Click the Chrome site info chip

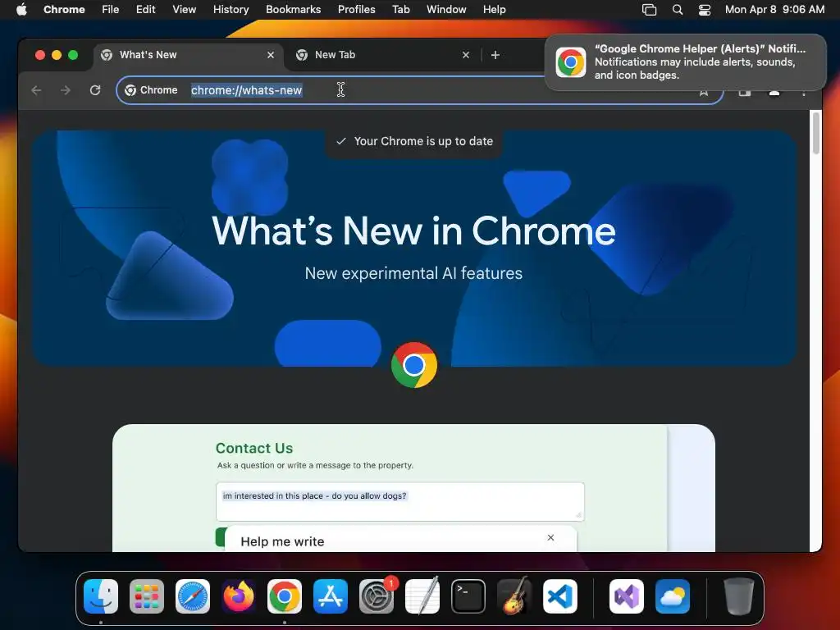[x=151, y=90]
